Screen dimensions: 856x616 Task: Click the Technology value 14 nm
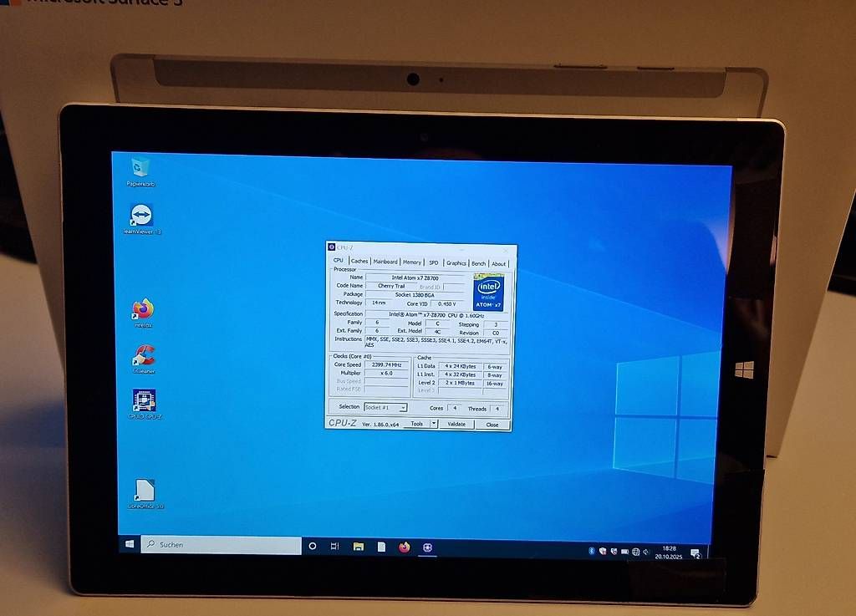pyautogui.click(x=379, y=303)
